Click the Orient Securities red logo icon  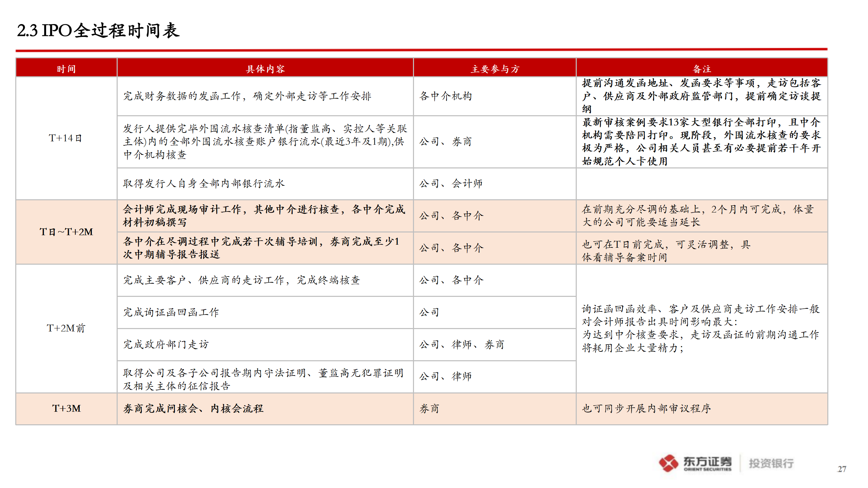668,463
